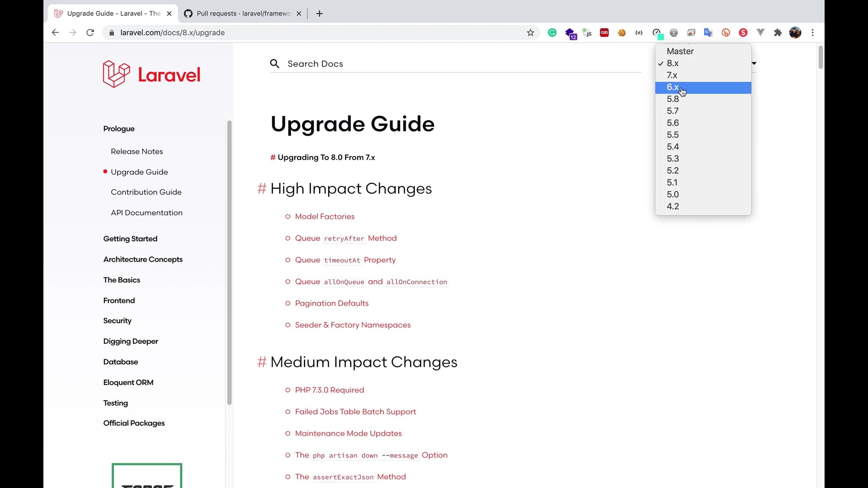The height and width of the screenshot is (488, 868).
Task: Reload the Laravel docs page
Action: [x=90, y=33]
